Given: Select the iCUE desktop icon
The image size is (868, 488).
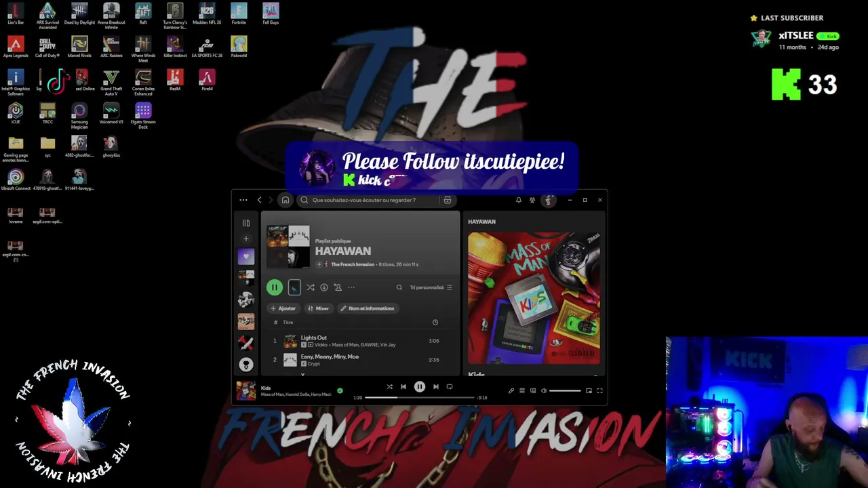Looking at the screenshot, I should tap(16, 113).
